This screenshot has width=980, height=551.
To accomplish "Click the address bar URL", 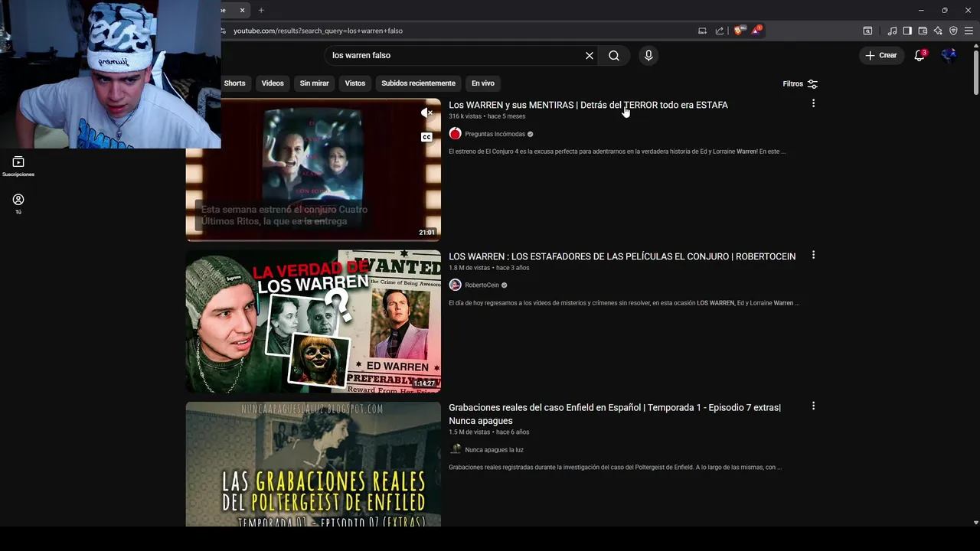I will point(318,31).
